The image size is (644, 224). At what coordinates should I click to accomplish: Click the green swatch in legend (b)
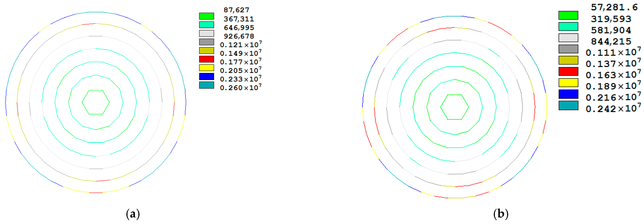(568, 15)
